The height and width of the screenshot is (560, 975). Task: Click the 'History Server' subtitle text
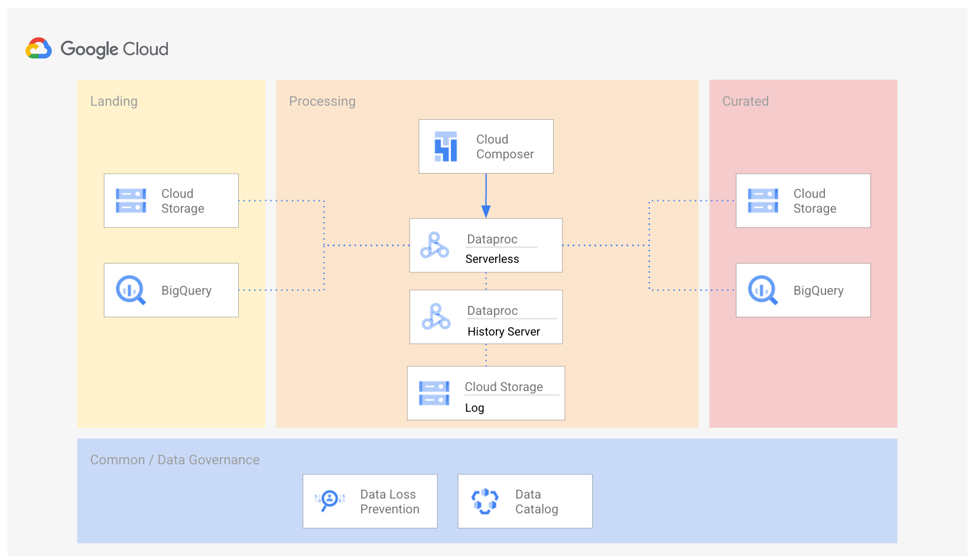click(x=503, y=331)
